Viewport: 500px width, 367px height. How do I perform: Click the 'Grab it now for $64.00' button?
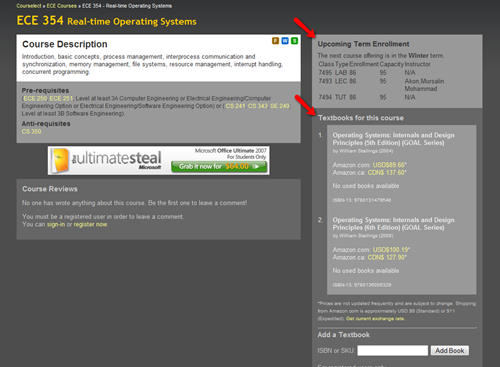click(219, 166)
